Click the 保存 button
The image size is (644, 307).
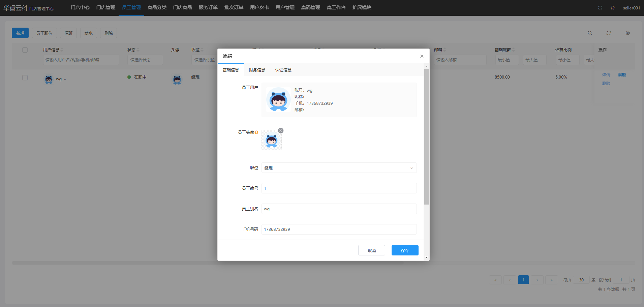click(x=405, y=250)
